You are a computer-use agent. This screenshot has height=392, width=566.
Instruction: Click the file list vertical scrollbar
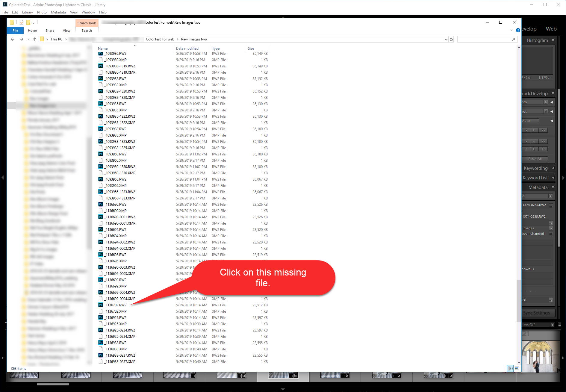pyautogui.click(x=519, y=301)
